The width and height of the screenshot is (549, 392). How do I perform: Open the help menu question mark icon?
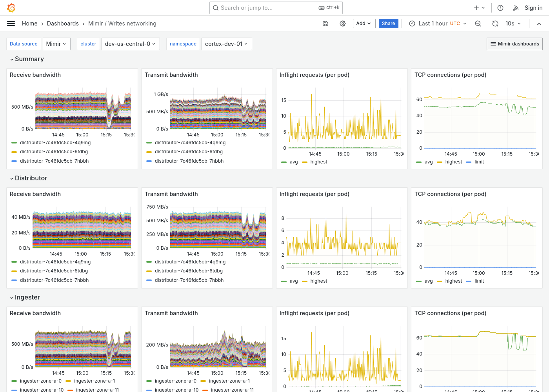point(500,7)
